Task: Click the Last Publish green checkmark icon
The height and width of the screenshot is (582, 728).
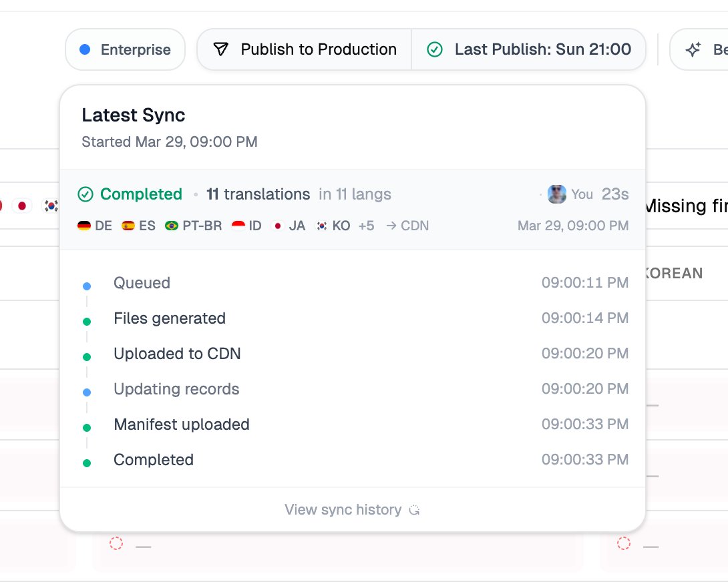Action: 435,49
